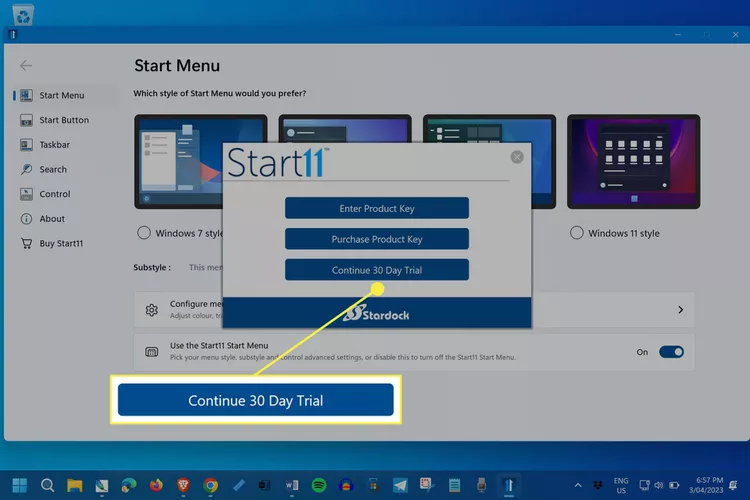Viewport: 750px width, 500px height.
Task: Click Continue 30 Day Trial in Start11 dialog
Action: click(x=377, y=270)
